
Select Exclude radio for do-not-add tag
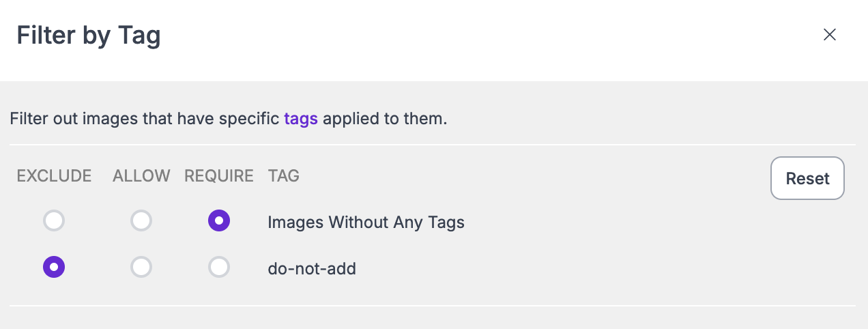point(54,268)
